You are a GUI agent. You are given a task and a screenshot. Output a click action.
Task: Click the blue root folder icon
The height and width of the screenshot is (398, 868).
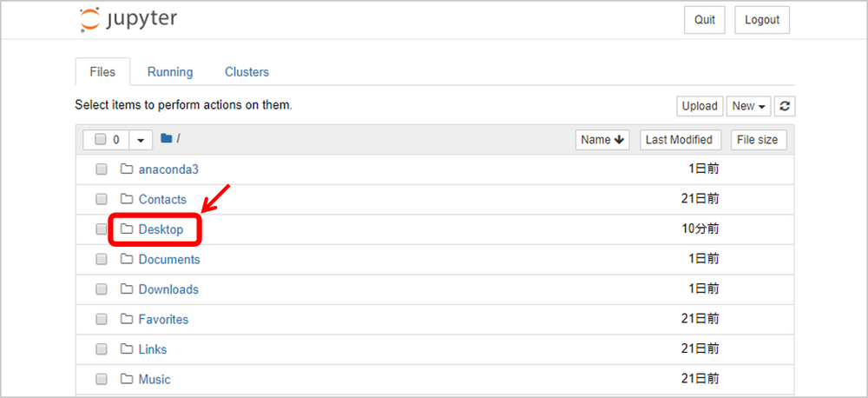tap(166, 138)
